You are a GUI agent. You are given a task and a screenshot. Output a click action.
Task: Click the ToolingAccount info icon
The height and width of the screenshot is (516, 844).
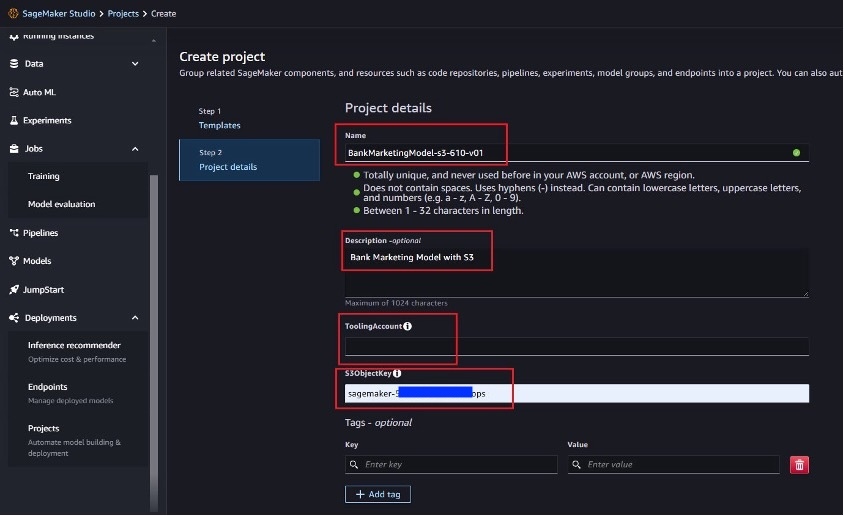point(407,326)
